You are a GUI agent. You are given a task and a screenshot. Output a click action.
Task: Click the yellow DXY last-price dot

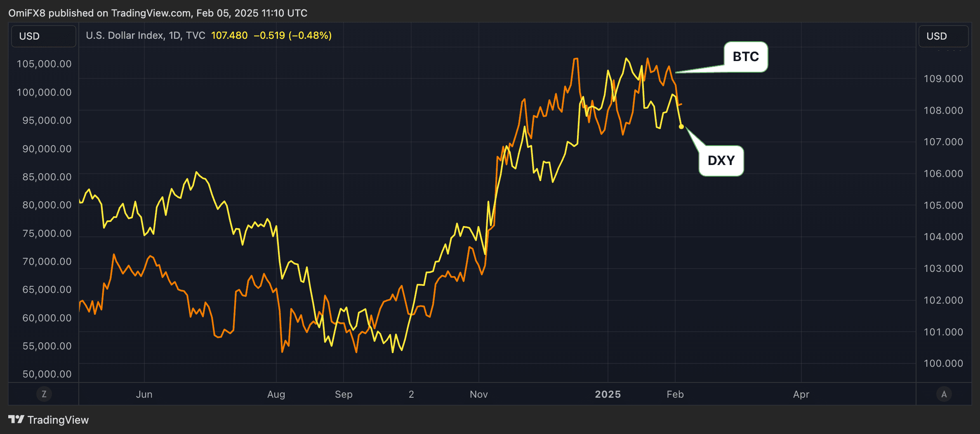pyautogui.click(x=681, y=127)
